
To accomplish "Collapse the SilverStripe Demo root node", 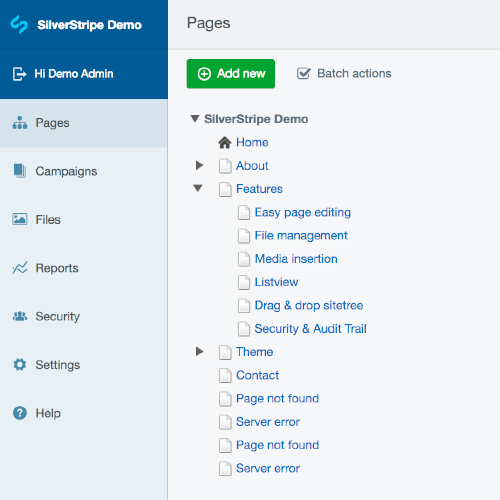I will coord(195,119).
